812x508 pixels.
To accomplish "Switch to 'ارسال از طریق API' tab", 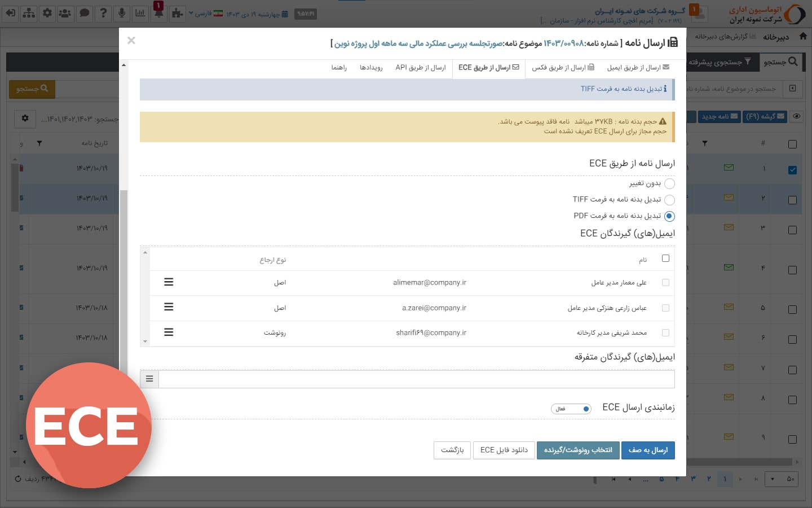I will click(420, 68).
